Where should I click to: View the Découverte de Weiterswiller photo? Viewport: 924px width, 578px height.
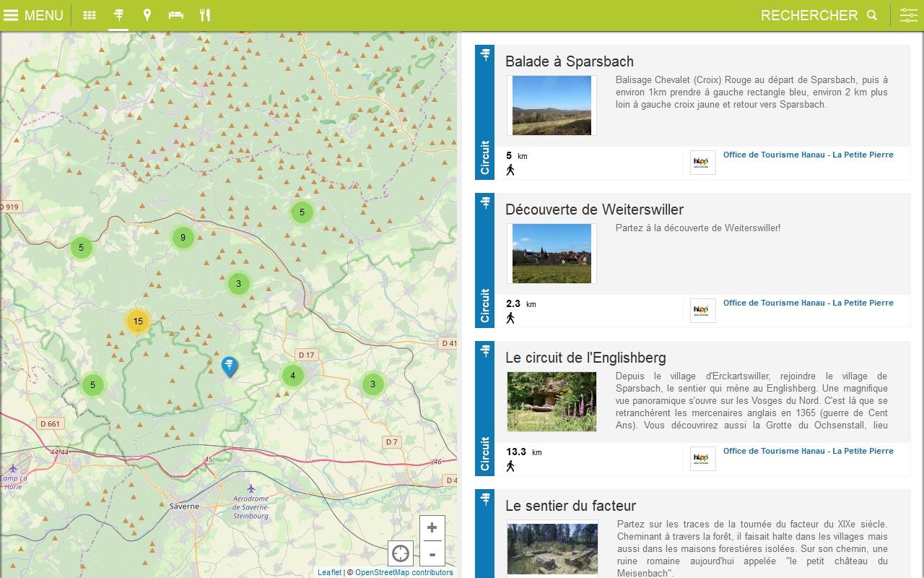coord(552,254)
